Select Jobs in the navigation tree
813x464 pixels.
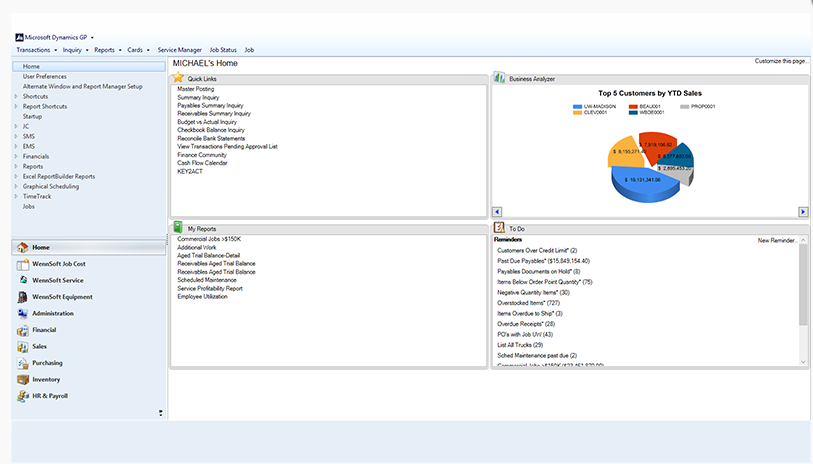pos(29,206)
